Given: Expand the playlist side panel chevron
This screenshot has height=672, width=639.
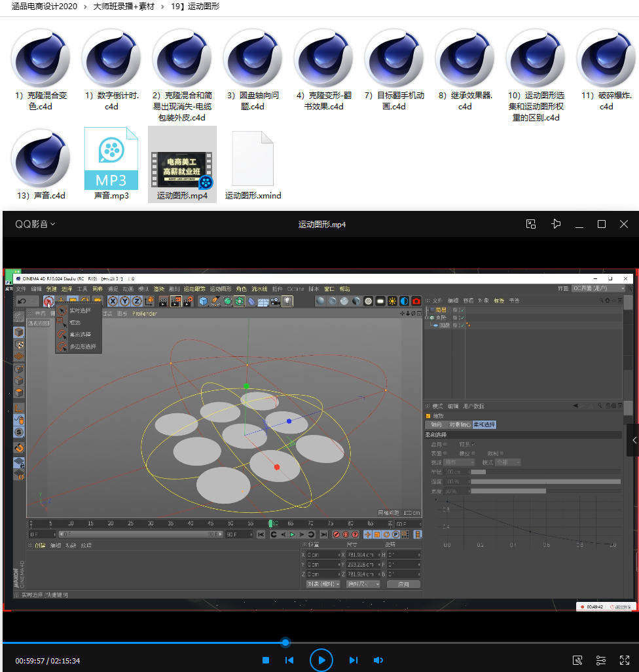Looking at the screenshot, I should pos(633,441).
